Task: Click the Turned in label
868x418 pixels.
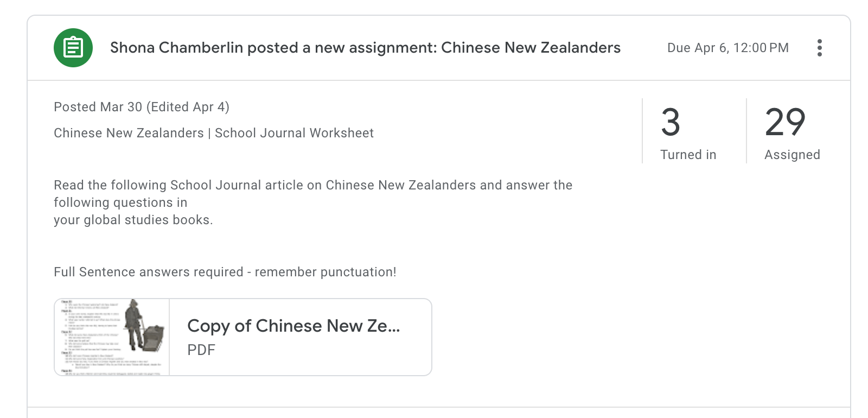Action: coord(688,155)
